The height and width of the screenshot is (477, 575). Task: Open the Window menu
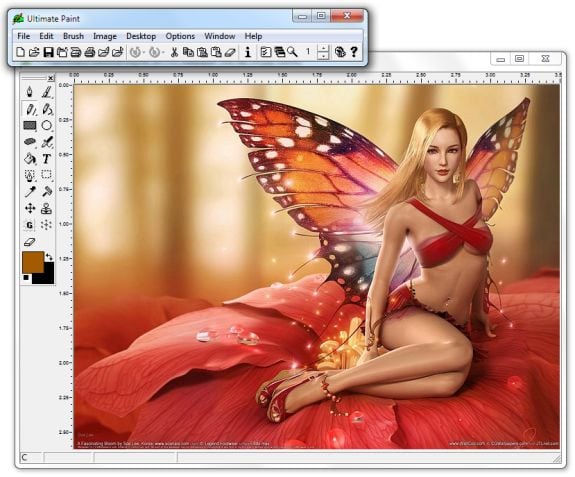coord(220,36)
